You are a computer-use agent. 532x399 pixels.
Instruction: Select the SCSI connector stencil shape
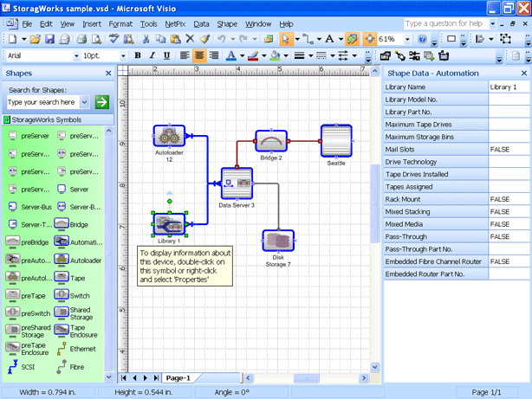point(20,367)
